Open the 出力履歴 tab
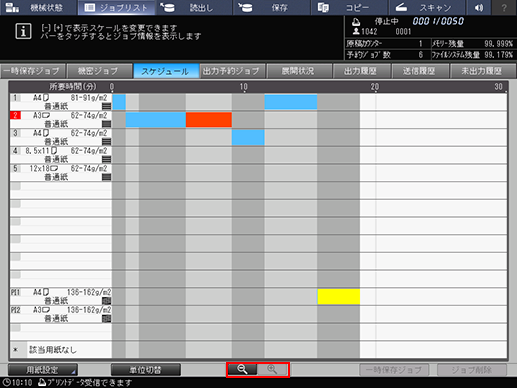Image resolution: width=517 pixels, height=388 pixels. tap(361, 71)
